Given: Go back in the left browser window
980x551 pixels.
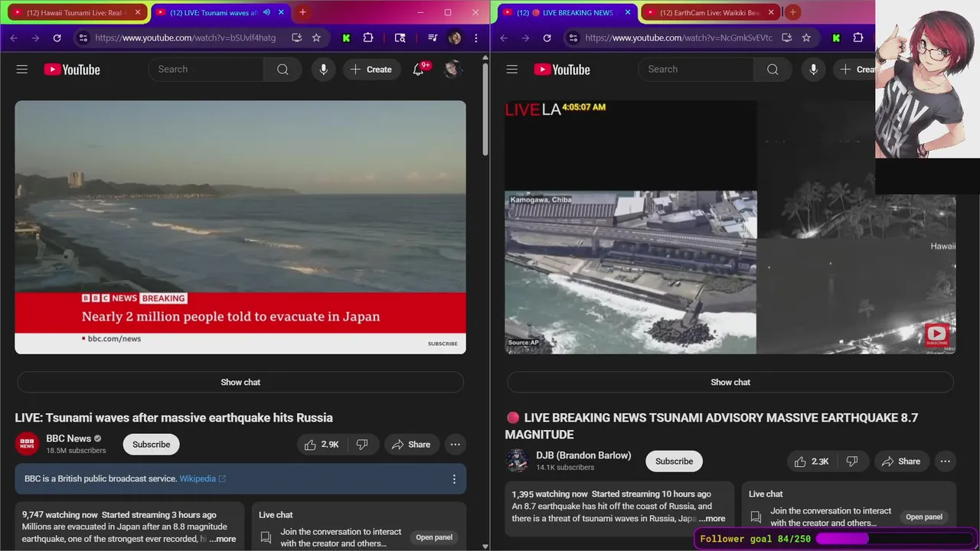Looking at the screenshot, I should click(14, 37).
